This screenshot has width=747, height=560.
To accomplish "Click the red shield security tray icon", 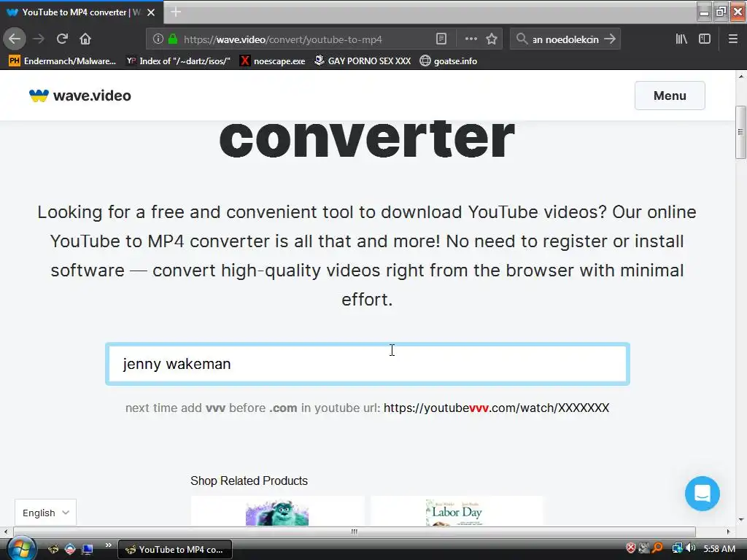I will pos(631,548).
